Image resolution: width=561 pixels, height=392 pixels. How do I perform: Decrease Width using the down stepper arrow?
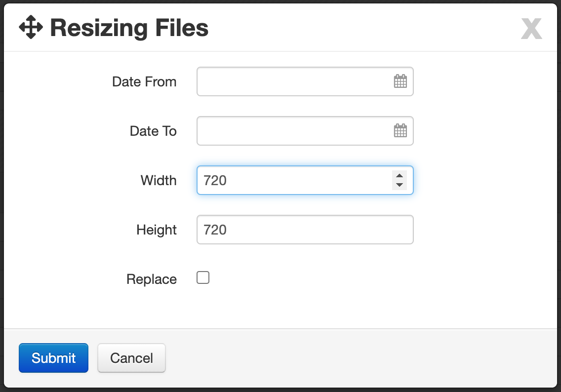click(x=400, y=185)
